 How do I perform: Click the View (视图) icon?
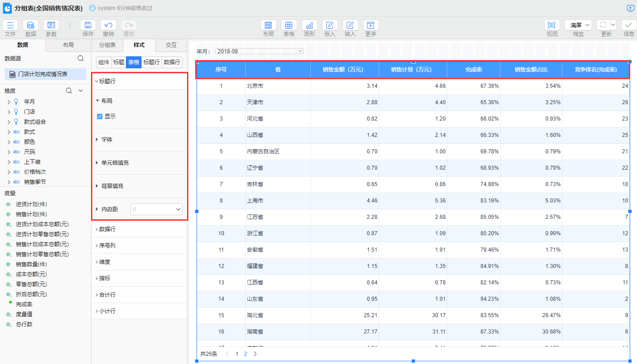(x=552, y=25)
